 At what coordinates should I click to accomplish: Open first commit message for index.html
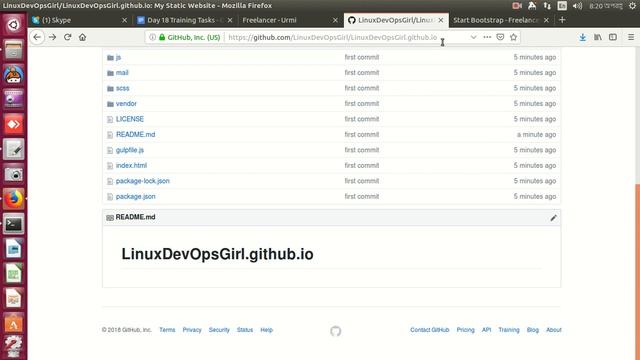click(x=362, y=165)
